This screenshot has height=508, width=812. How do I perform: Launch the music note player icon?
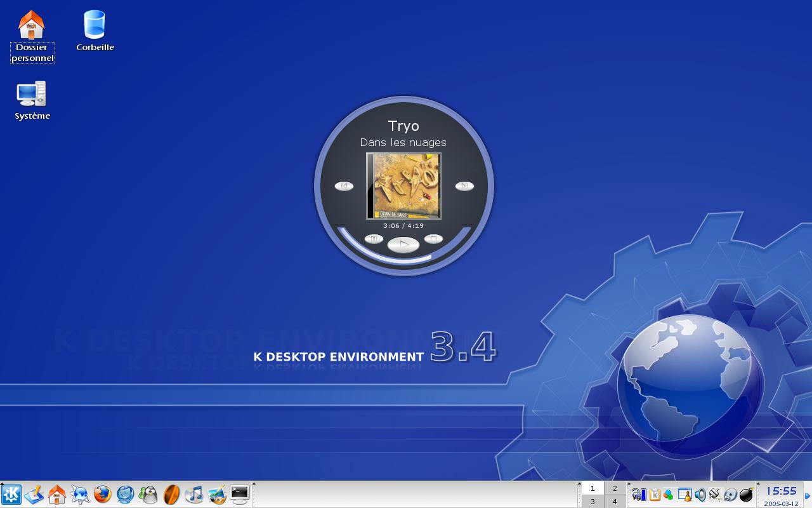coord(194,495)
